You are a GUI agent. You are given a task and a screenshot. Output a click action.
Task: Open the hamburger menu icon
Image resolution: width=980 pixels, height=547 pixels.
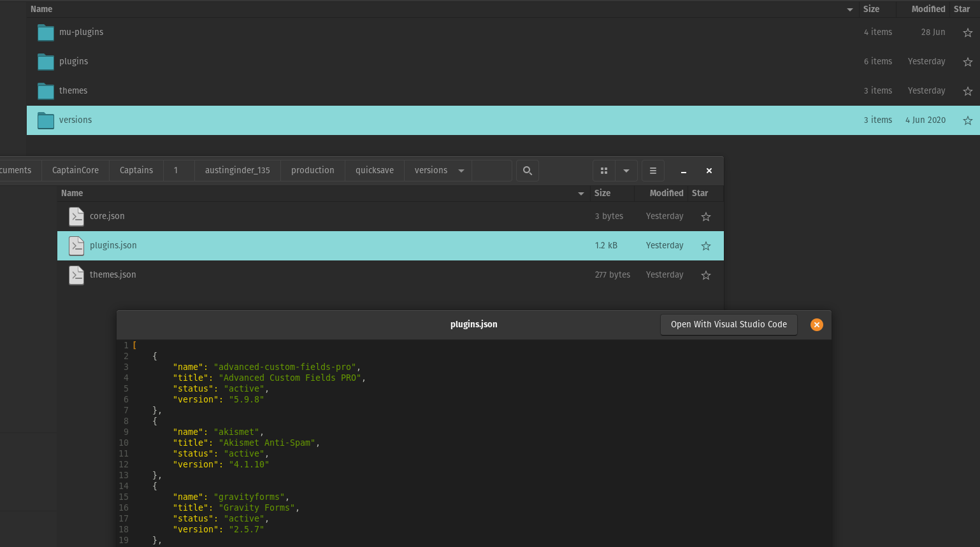tap(653, 171)
